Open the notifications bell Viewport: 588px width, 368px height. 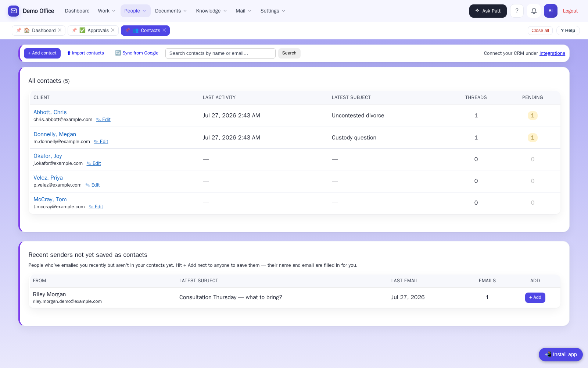click(534, 11)
